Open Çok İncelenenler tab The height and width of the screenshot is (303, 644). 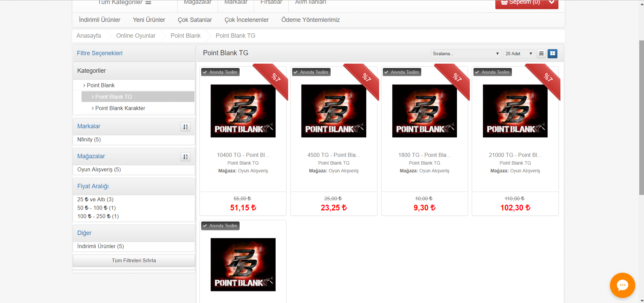coord(247,20)
